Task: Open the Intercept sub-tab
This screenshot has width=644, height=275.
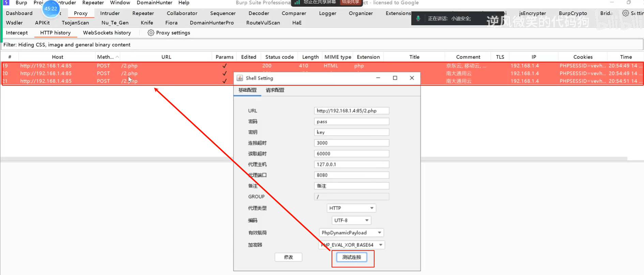Action: coord(17,33)
